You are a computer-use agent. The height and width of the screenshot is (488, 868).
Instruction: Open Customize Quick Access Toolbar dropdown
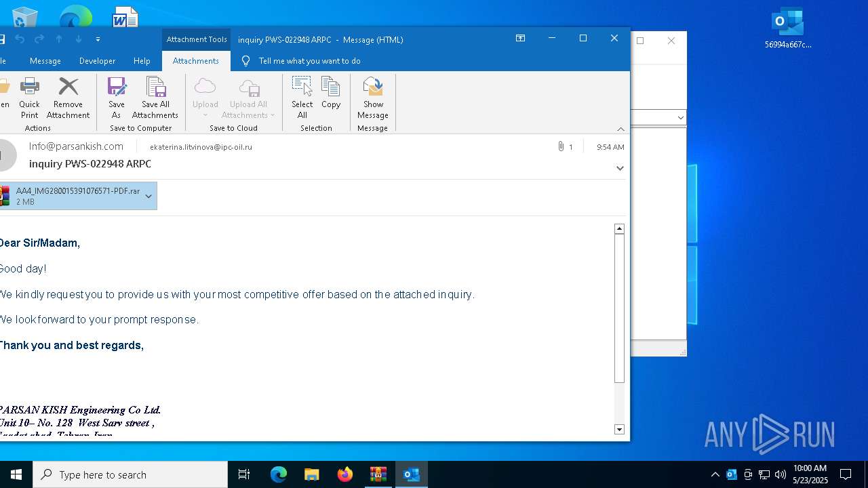[x=98, y=39]
